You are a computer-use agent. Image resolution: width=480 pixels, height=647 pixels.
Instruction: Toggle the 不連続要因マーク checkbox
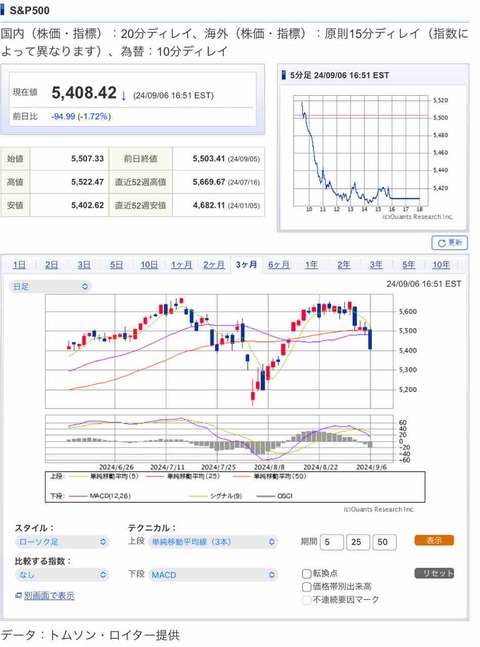[307, 600]
